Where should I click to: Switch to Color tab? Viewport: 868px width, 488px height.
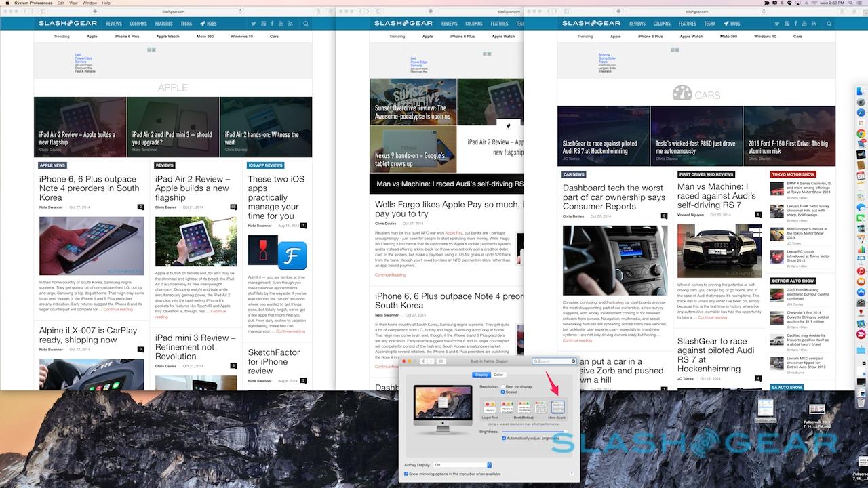(x=498, y=375)
